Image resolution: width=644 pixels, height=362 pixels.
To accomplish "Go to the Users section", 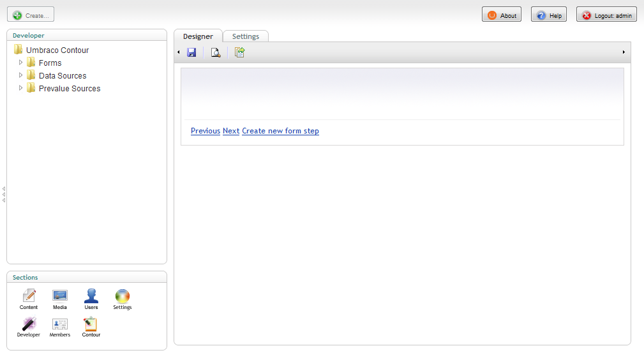I will point(91,299).
